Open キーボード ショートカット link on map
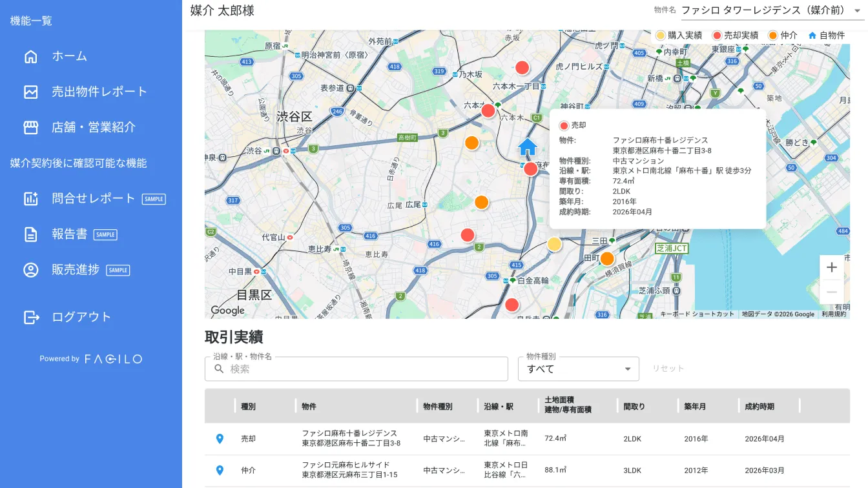Viewport: 868px width, 488px height. click(x=697, y=314)
